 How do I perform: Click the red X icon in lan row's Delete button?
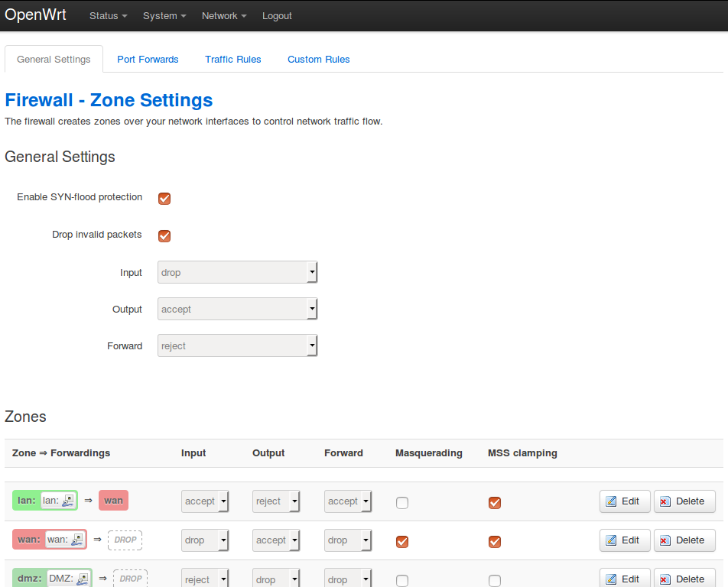point(665,501)
